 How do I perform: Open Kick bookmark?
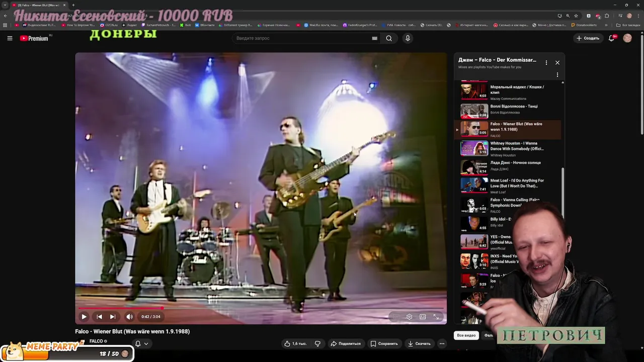point(186,25)
